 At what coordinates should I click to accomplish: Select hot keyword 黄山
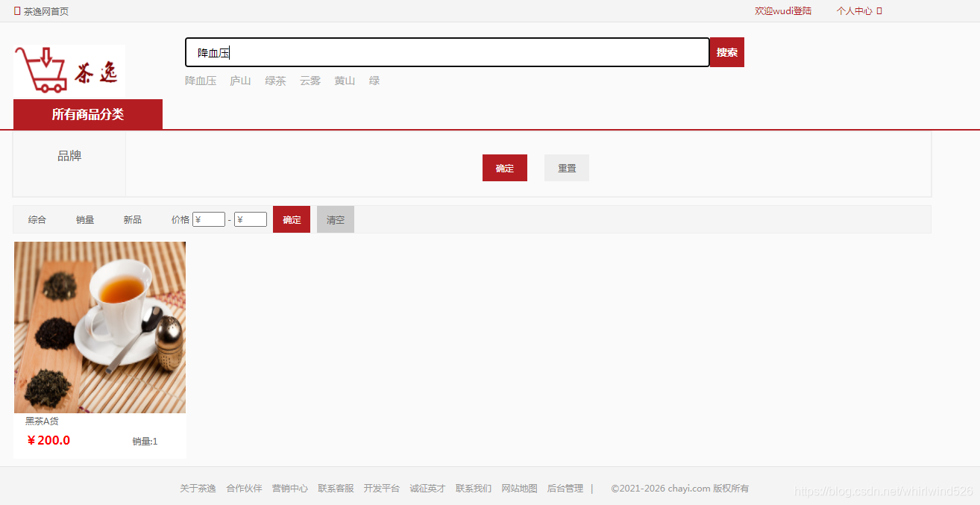tap(345, 81)
